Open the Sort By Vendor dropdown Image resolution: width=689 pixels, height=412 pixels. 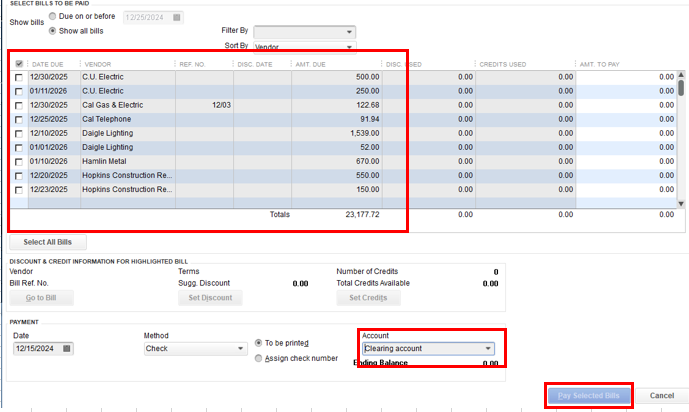[305, 46]
